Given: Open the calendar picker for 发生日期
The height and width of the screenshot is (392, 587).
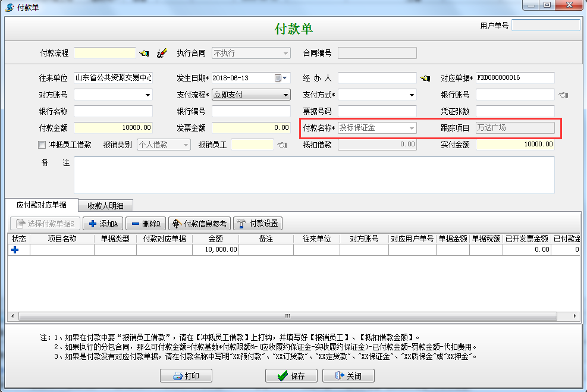Looking at the screenshot, I should point(278,79).
